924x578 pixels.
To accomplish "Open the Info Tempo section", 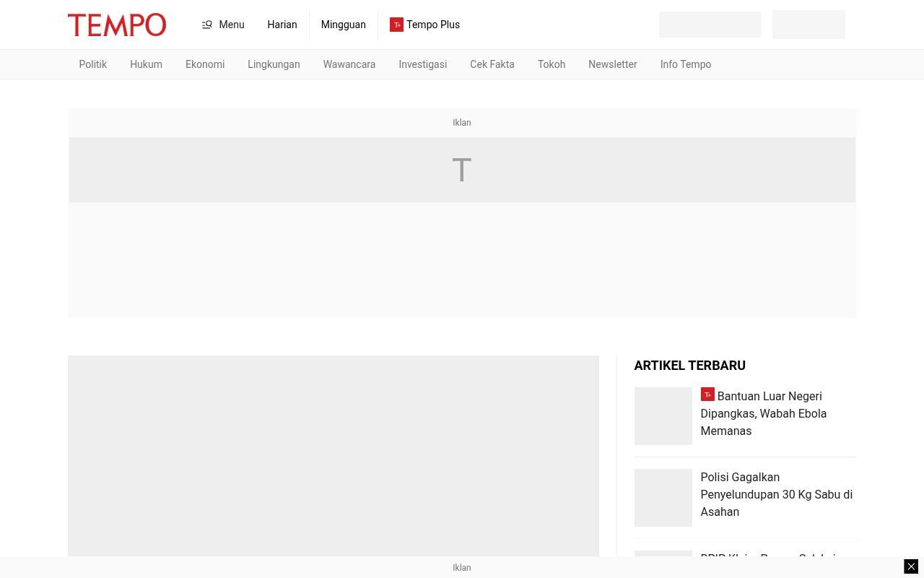I will 686,64.
